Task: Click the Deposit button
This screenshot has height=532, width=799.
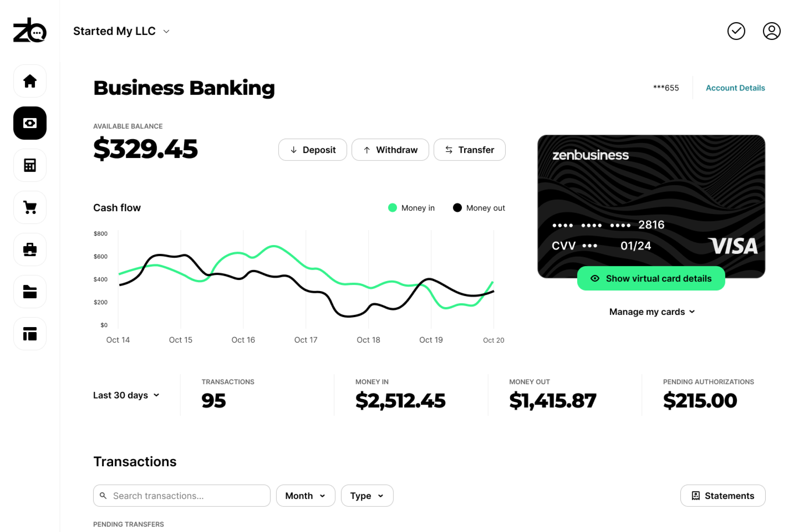Action: click(x=313, y=149)
